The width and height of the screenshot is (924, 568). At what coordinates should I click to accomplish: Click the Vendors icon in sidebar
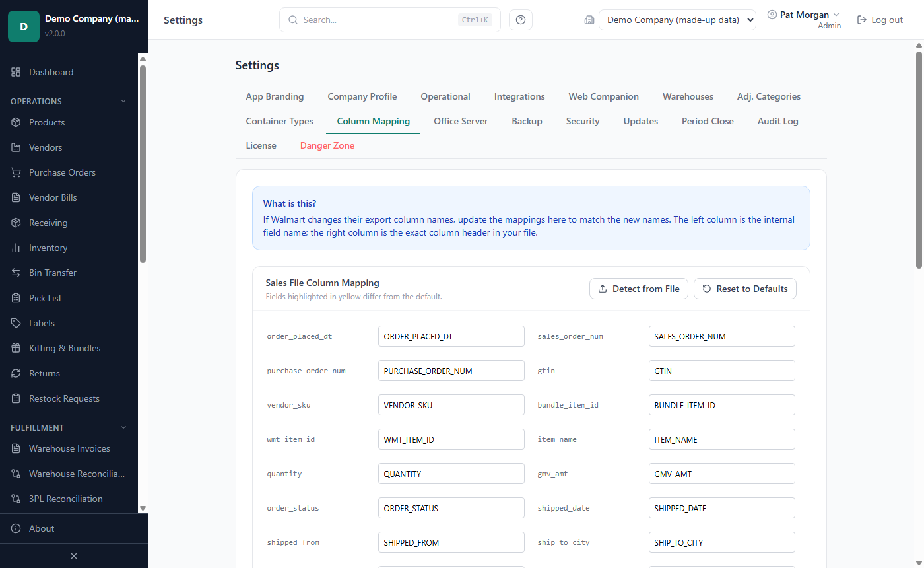click(16, 147)
